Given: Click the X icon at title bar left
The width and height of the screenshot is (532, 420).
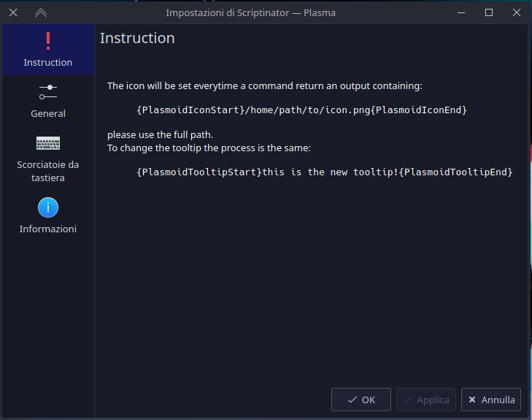Looking at the screenshot, I should pos(13,12).
